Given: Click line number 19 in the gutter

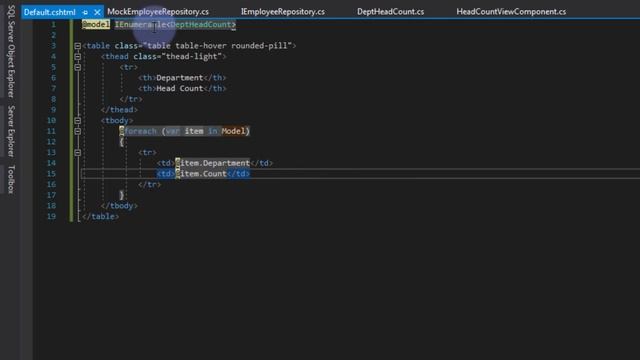Looking at the screenshot, I should (x=51, y=216).
